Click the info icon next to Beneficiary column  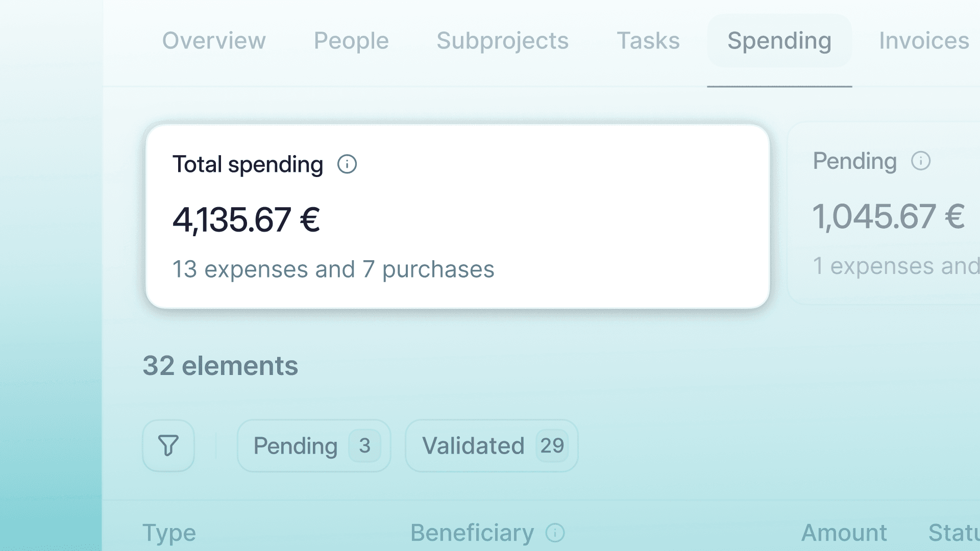click(555, 533)
